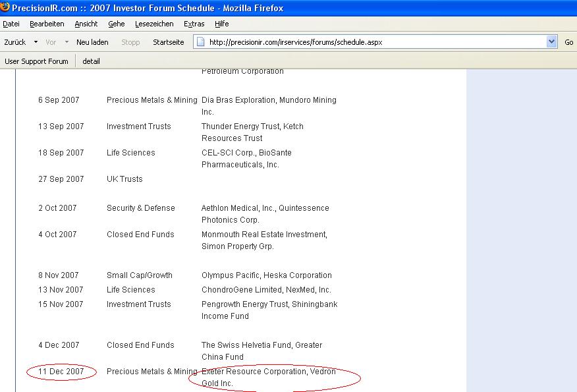Open the detail bookmark
The height and width of the screenshot is (392, 577).
pyautogui.click(x=91, y=61)
